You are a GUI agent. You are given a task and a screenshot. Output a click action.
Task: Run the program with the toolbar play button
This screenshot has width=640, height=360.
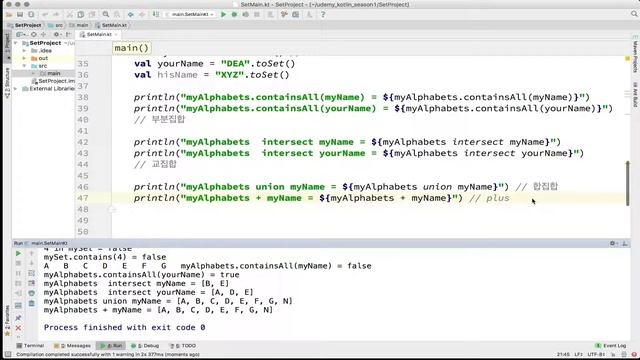pyautogui.click(x=223, y=14)
